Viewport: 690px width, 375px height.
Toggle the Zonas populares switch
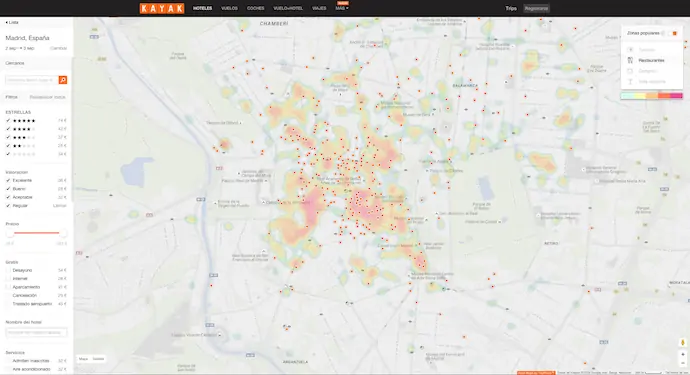coord(672,33)
